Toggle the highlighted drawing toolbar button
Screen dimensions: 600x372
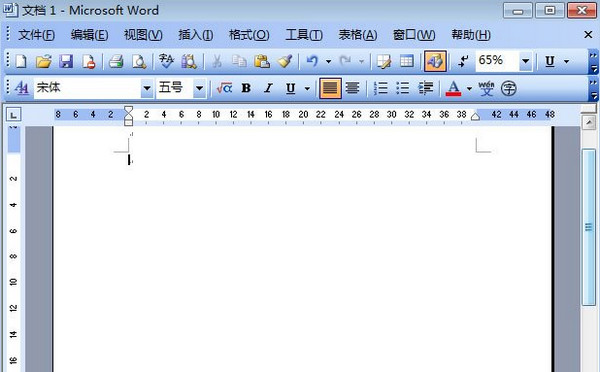click(x=435, y=61)
